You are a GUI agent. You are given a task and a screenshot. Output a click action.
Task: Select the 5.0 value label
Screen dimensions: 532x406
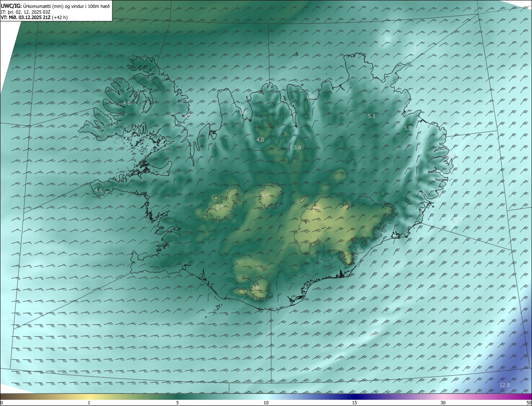[x=408, y=128]
